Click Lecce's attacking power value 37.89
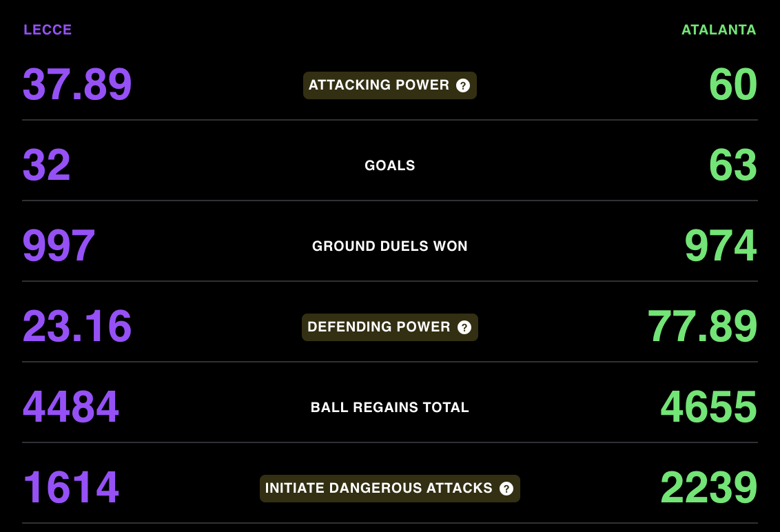Screen dimensions: 780x532 (x=78, y=85)
